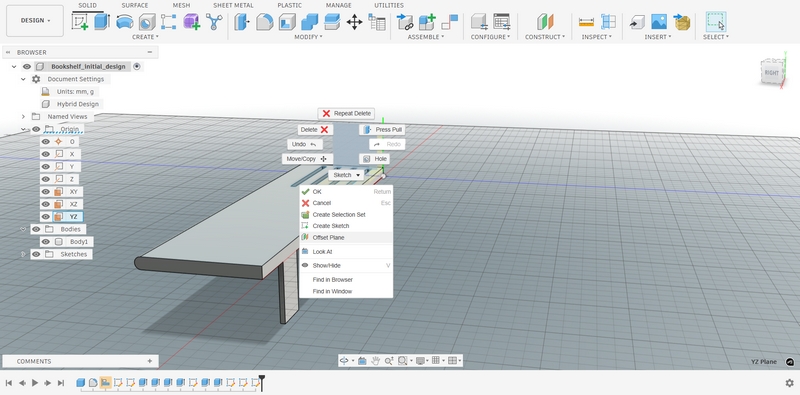Select the Fillet tool icon

pyautogui.click(x=264, y=22)
